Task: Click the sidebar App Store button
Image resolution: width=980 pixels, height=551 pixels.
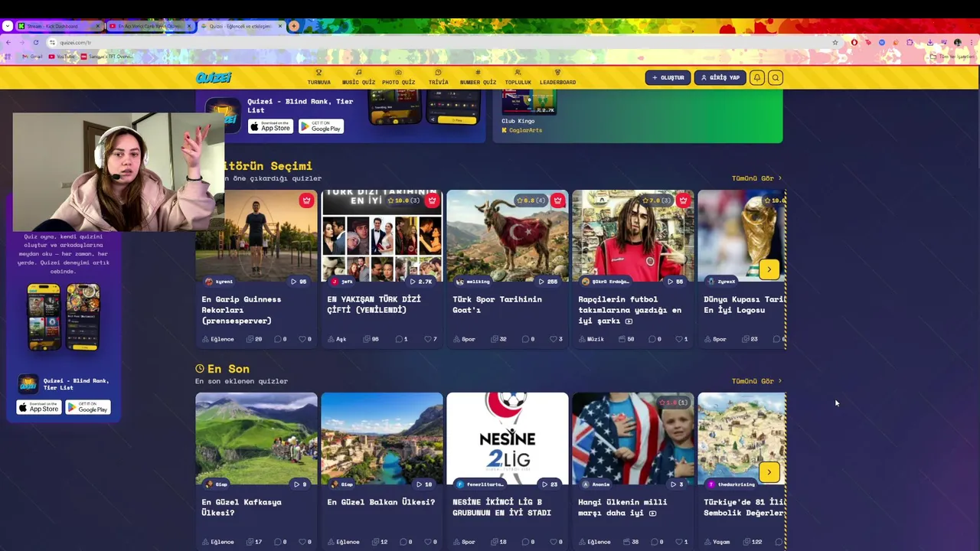Action: tap(39, 407)
